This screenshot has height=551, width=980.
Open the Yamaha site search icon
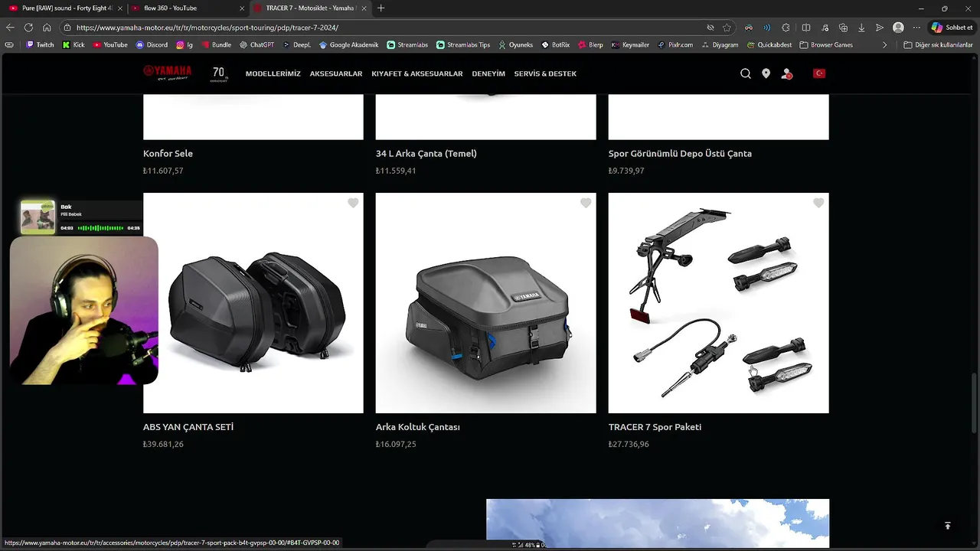click(x=746, y=73)
